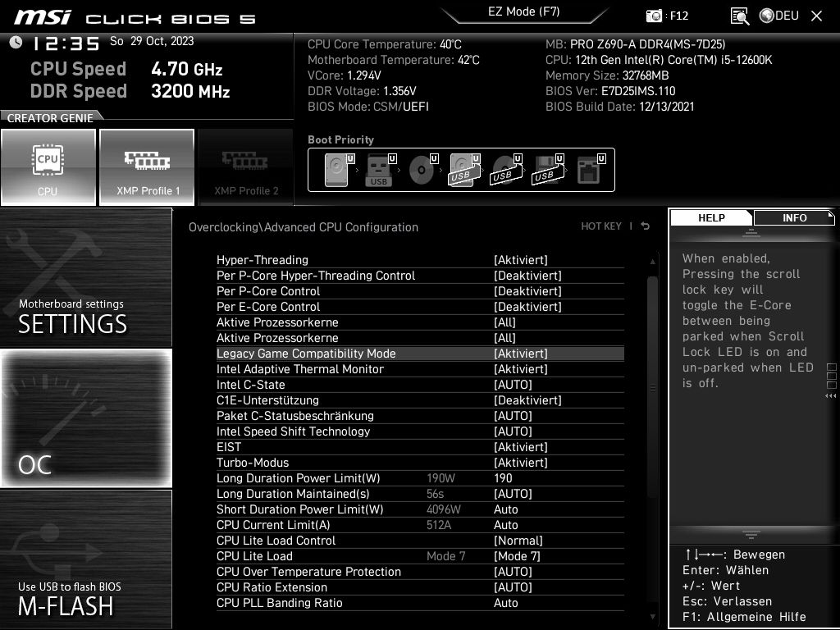The image size is (840, 630).
Task: Select first Aktive Prozessorkerne [All] row
Action: tap(420, 322)
